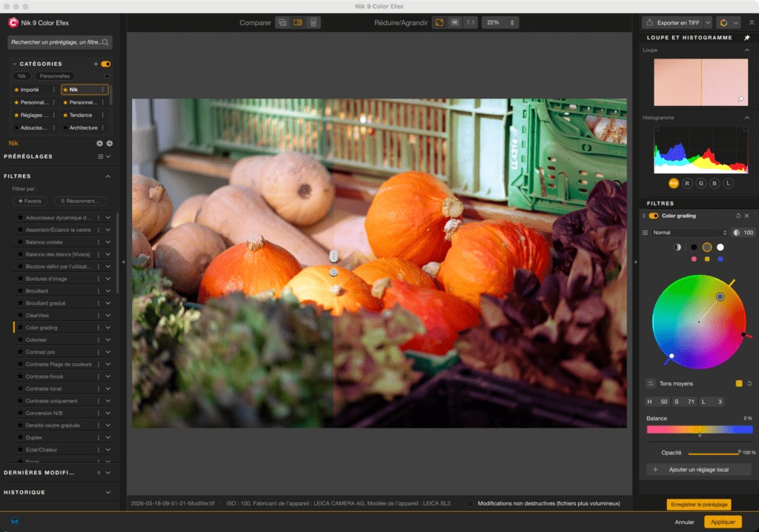The width and height of the screenshot is (759, 532).
Task: Click the reset Color grading filter icon
Action: point(738,216)
